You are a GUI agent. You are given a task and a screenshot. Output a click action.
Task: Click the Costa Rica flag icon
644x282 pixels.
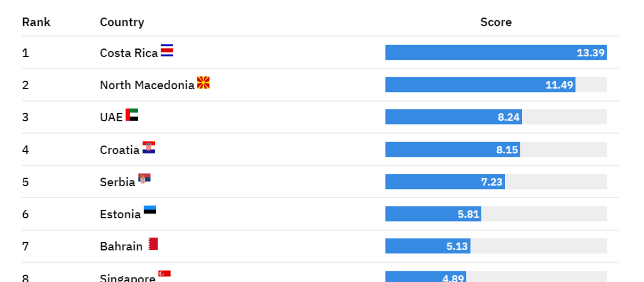pos(167,50)
